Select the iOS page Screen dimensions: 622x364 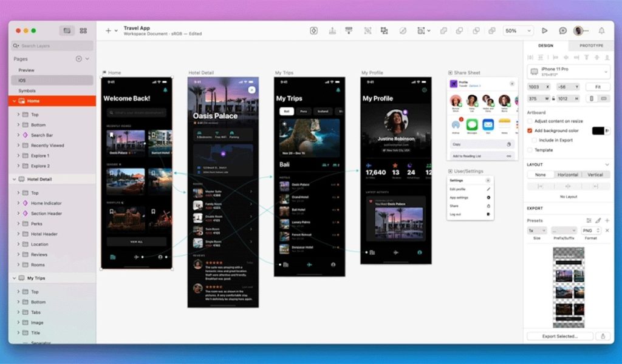click(52, 81)
